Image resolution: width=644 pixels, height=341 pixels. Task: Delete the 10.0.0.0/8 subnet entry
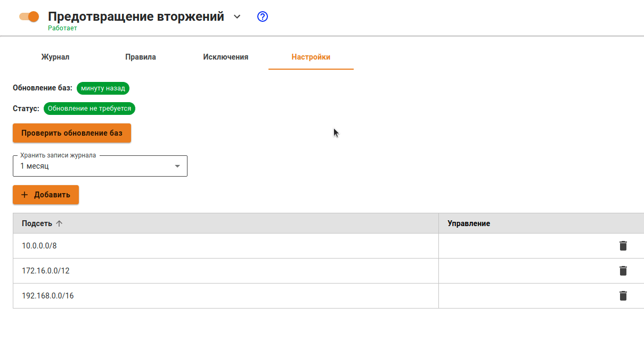(x=623, y=246)
